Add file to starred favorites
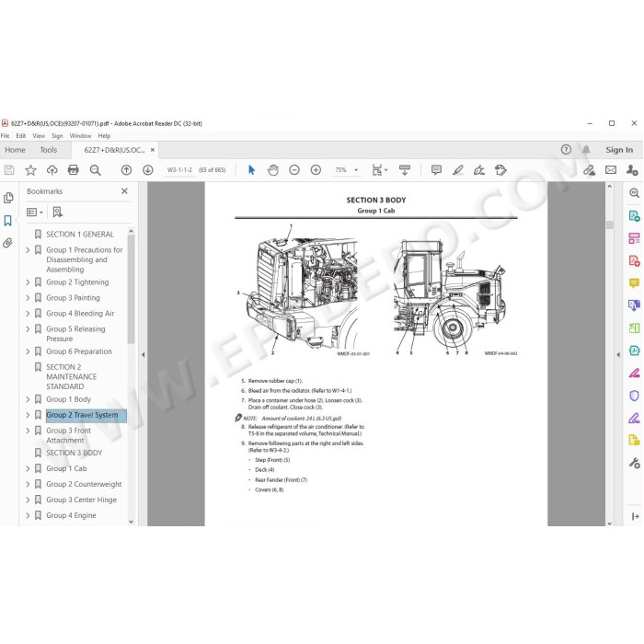644x644 pixels. (x=30, y=170)
